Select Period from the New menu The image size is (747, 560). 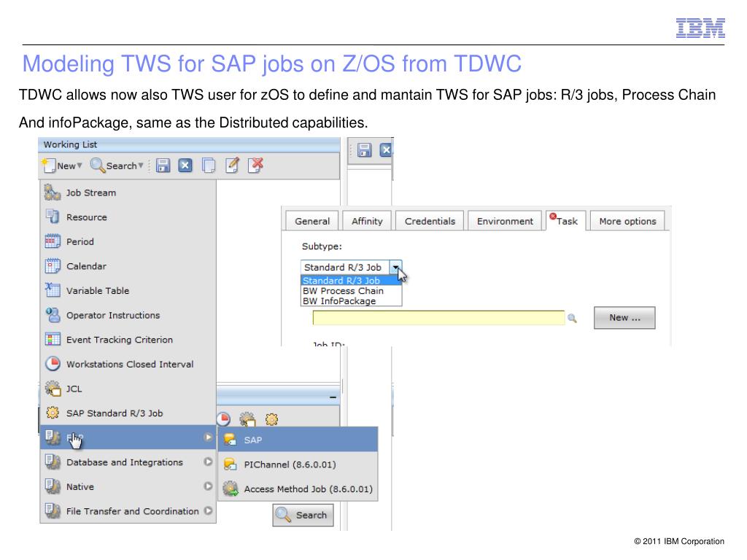(128, 241)
